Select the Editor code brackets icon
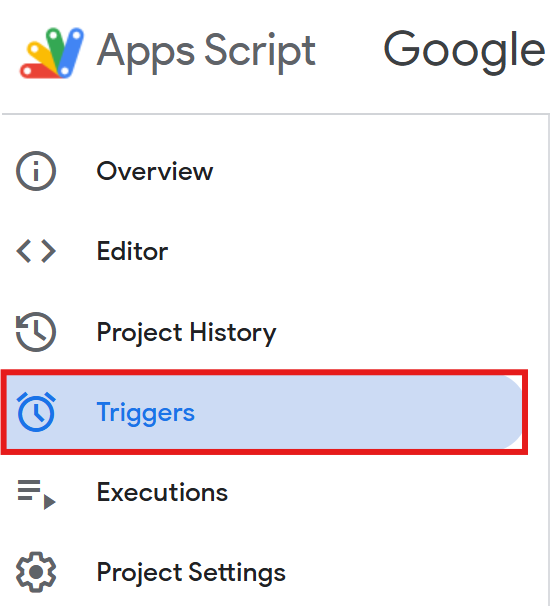 36,251
